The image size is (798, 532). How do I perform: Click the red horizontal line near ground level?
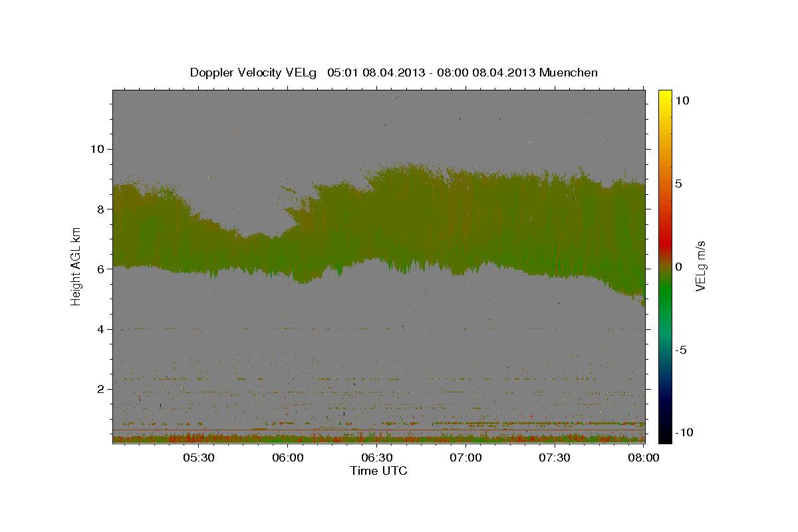[x=378, y=430]
